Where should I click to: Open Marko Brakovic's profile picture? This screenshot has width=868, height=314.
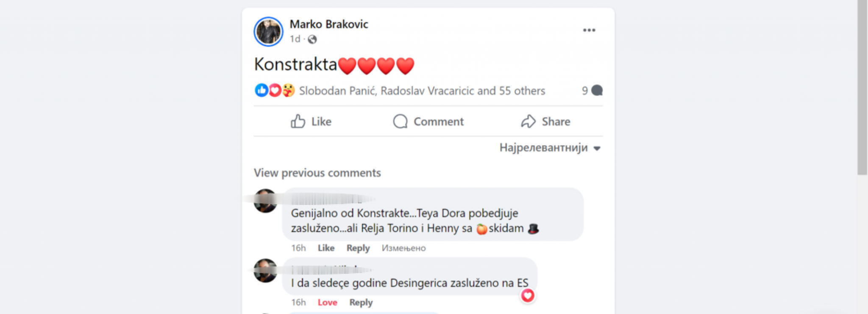[268, 31]
